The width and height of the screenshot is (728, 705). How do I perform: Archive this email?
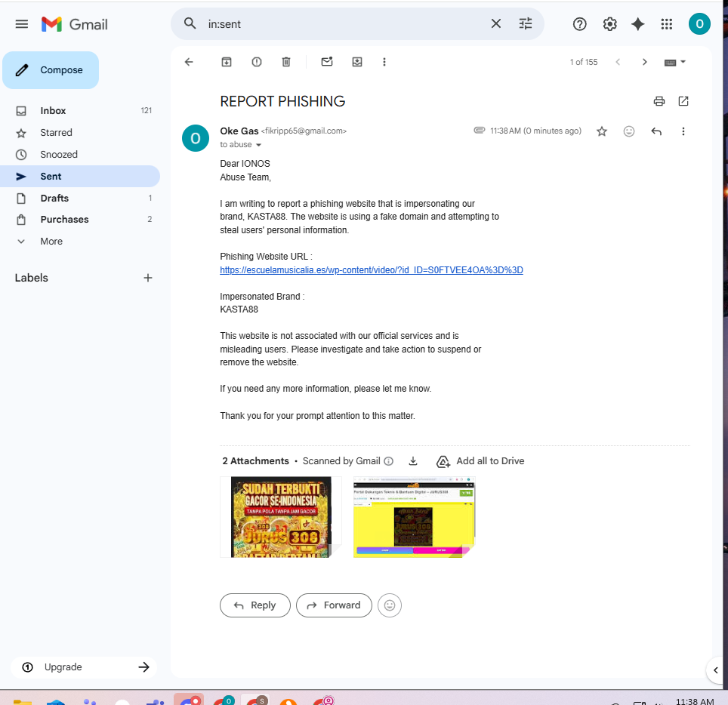pyautogui.click(x=227, y=62)
